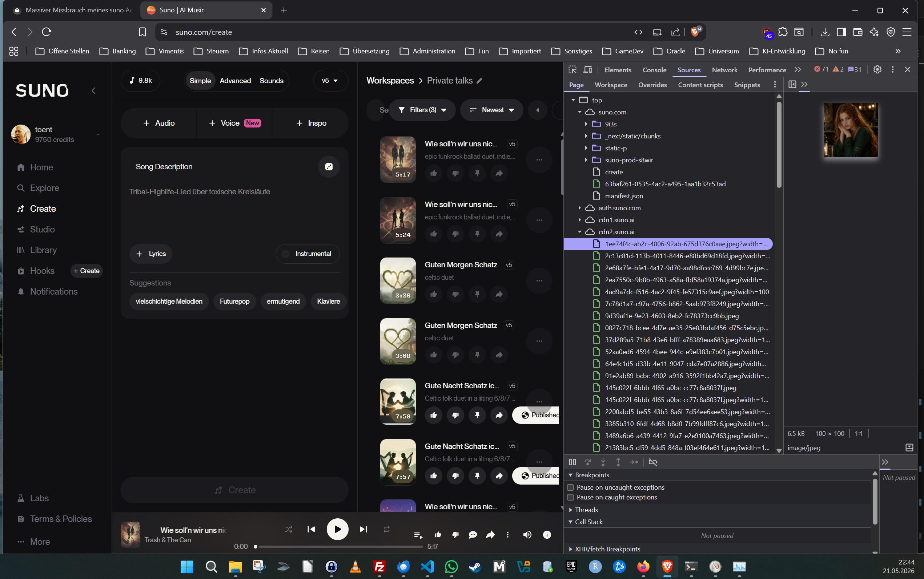This screenshot has width=924, height=579.
Task: Click the dice randomize song description icon
Action: [x=329, y=167]
